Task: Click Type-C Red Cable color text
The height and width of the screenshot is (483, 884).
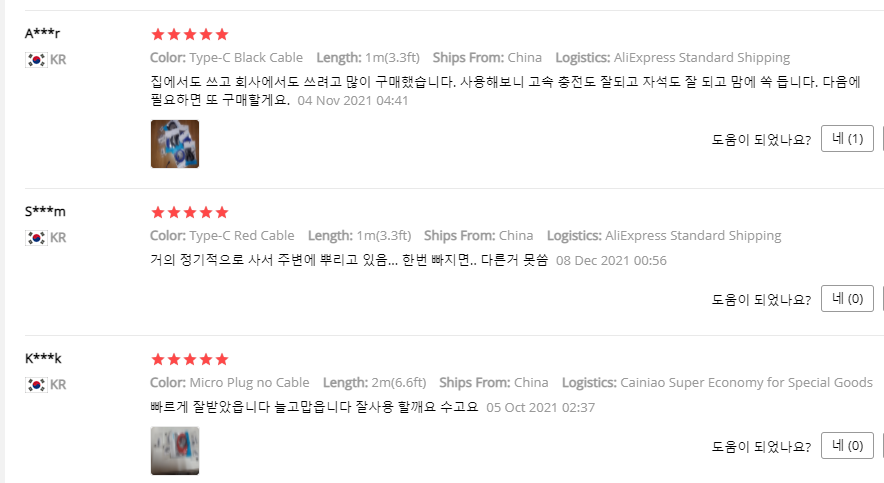Action: pyautogui.click(x=242, y=236)
